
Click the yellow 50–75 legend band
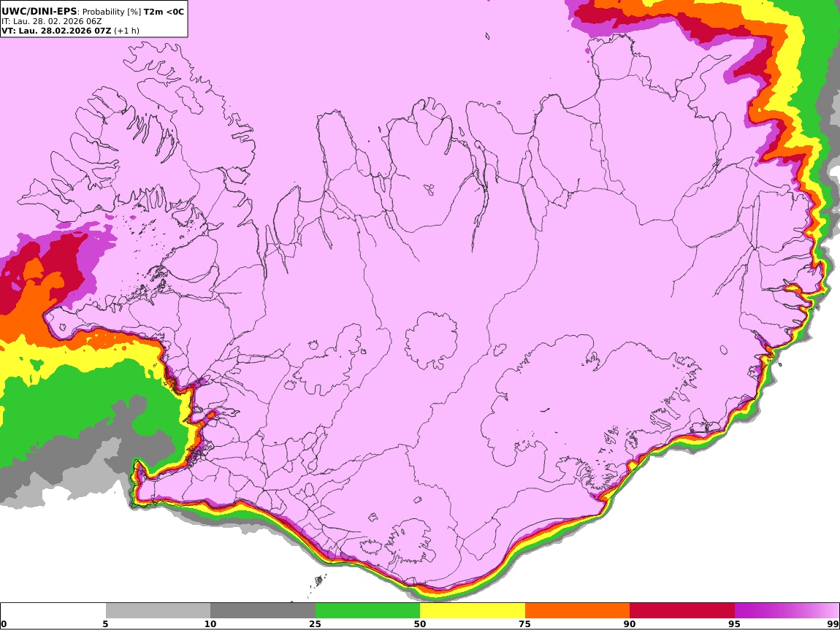[473, 611]
